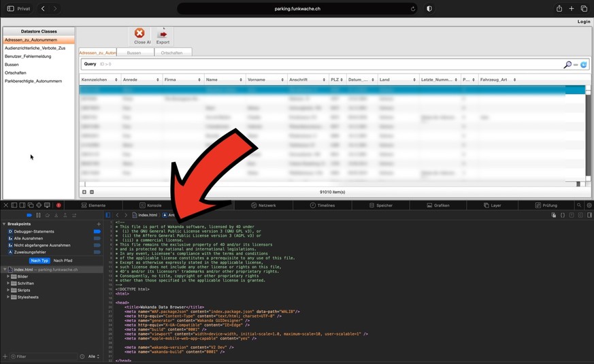Select Benutzer_Fehlermeldung datastore class
Image resolution: width=594 pixels, height=364 pixels.
click(39, 56)
